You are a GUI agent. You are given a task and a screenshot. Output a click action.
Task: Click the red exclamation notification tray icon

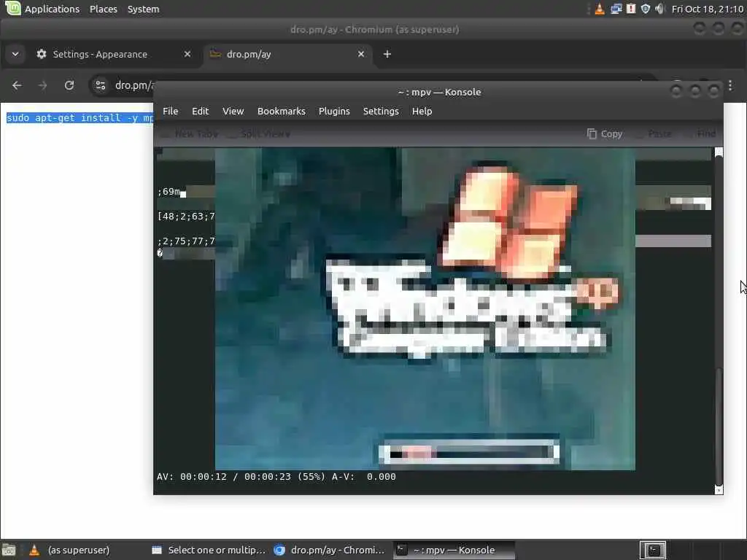(x=631, y=9)
